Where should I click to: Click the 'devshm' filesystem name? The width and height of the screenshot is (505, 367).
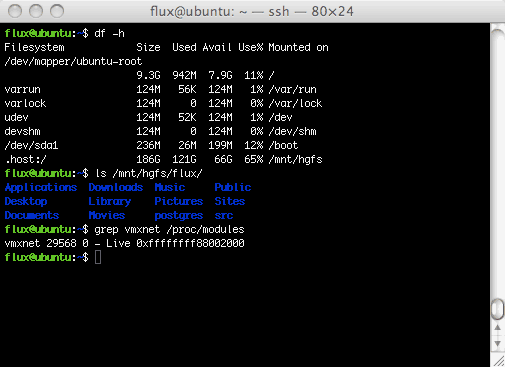[x=22, y=131]
